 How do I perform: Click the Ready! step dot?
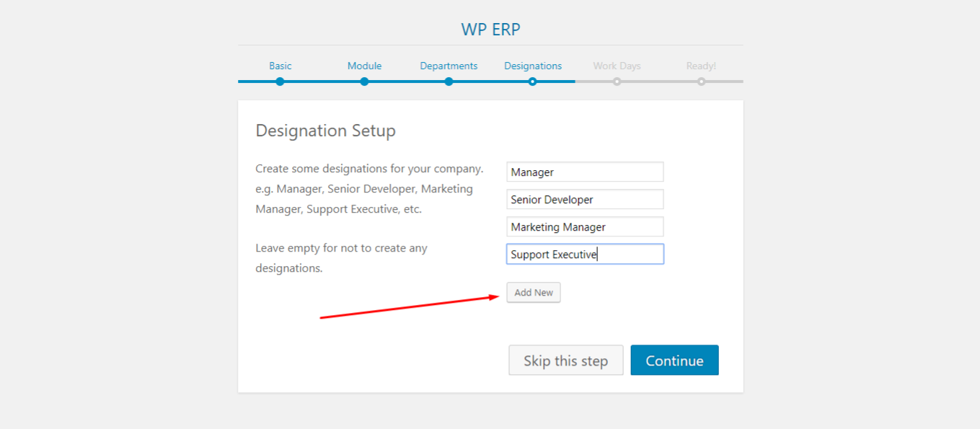pos(701,81)
